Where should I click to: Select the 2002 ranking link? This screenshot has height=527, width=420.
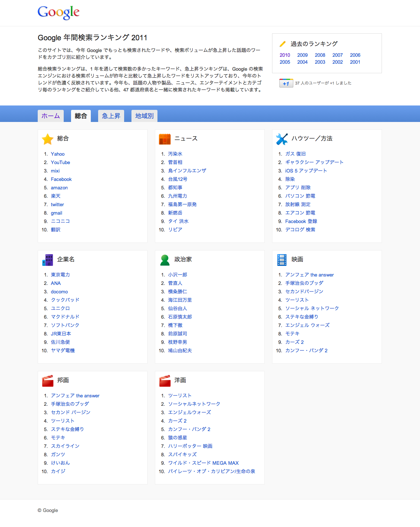point(338,62)
